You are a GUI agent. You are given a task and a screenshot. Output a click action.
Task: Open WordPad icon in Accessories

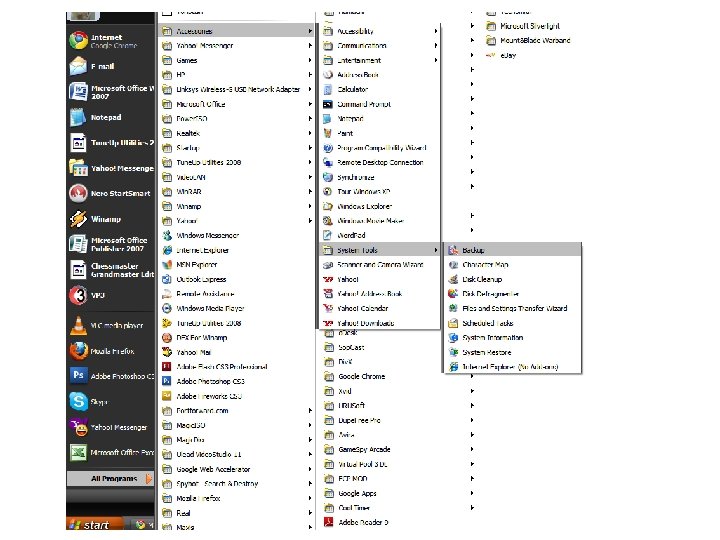(327, 236)
